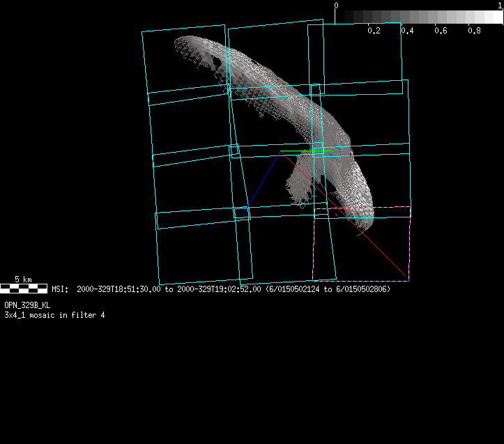The width and height of the screenshot is (504, 444).
Task: Click the 0.2 tick label on the legend
Action: [374, 31]
